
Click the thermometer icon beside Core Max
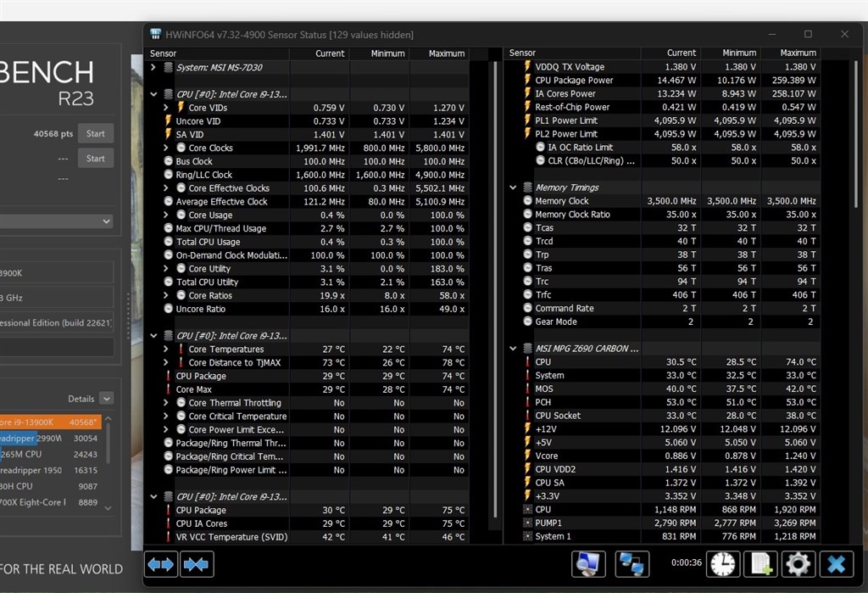click(169, 389)
